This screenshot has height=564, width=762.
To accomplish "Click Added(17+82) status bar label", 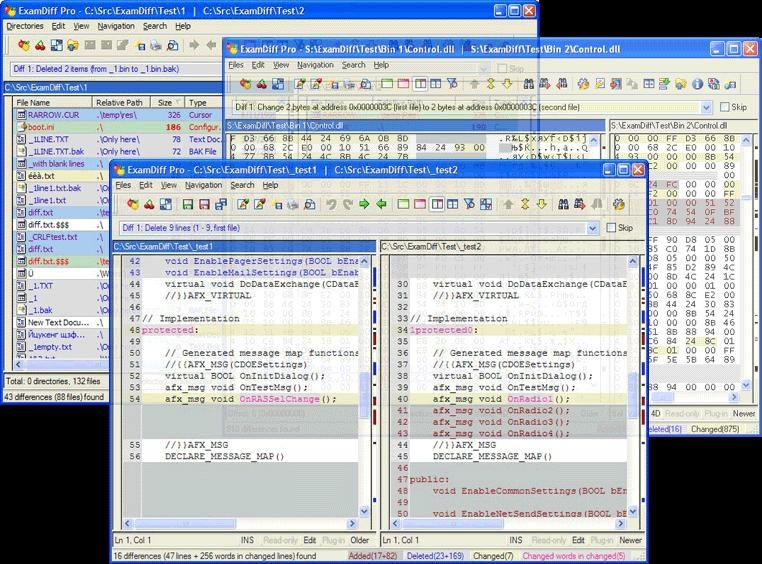I will coord(373,556).
